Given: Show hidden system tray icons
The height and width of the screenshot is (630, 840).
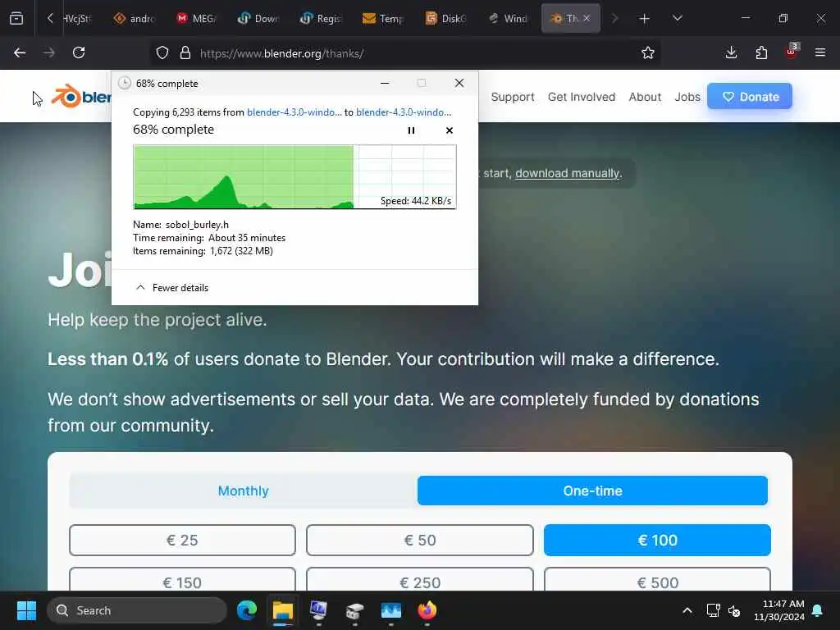Looking at the screenshot, I should [687, 610].
